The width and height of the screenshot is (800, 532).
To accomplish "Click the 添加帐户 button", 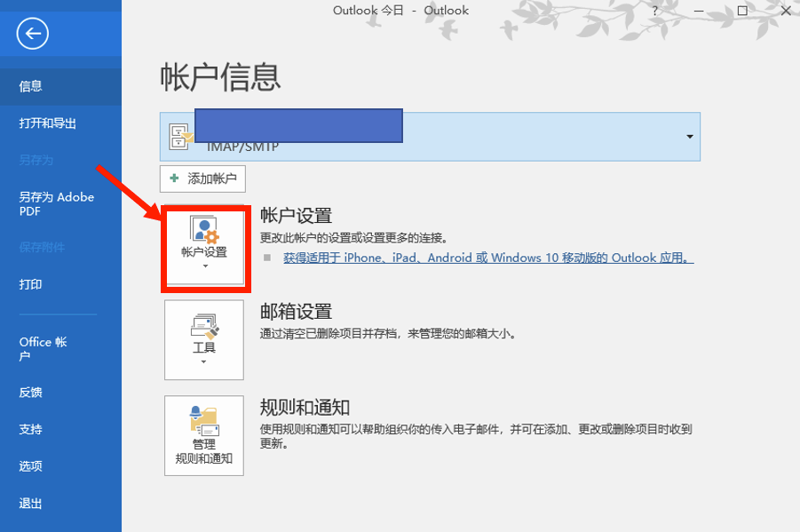I will click(x=202, y=179).
